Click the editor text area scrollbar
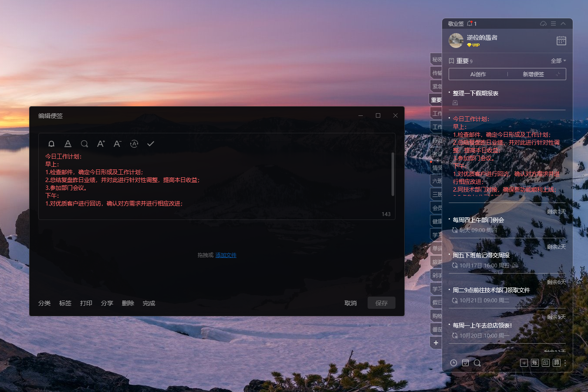 (393, 174)
